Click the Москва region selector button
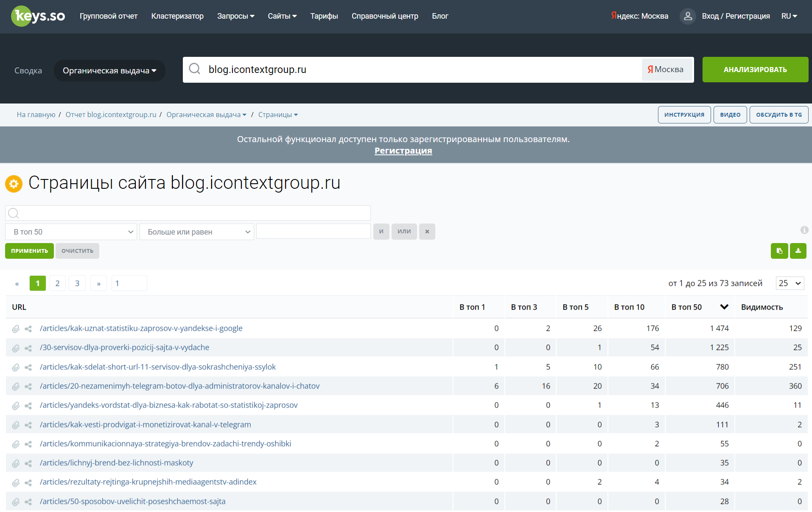 pyautogui.click(x=666, y=70)
